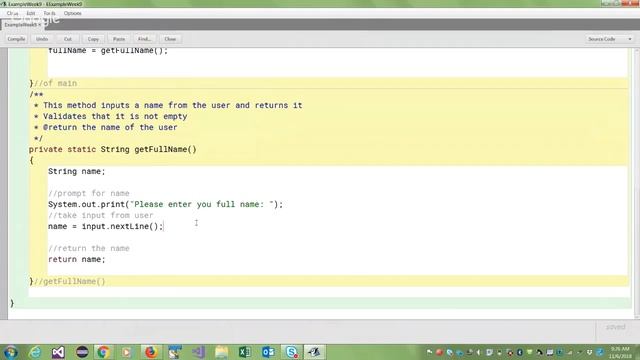640x360 pixels.
Task: Click the Cut toolbar button
Action: click(x=68, y=39)
